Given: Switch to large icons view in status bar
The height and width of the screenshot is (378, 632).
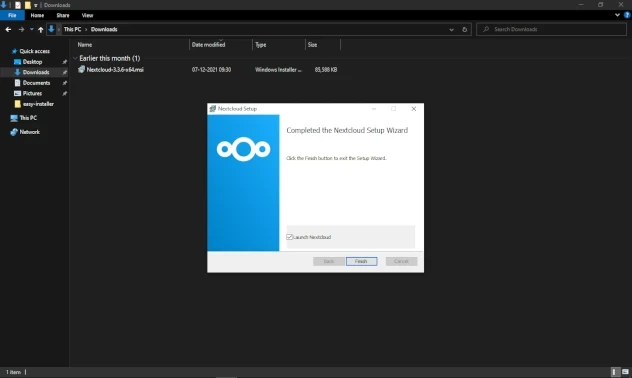Looking at the screenshot, I should 625,372.
